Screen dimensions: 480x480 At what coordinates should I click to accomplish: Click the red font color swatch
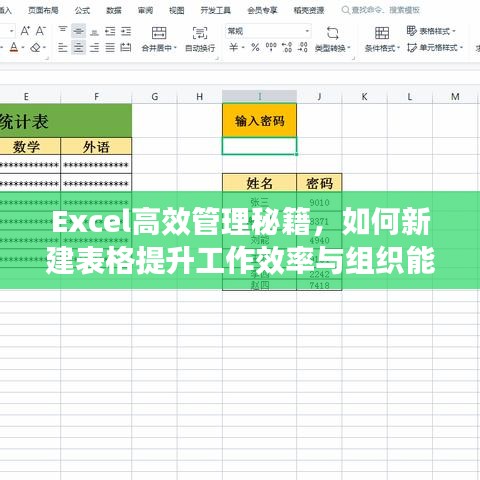(14, 48)
